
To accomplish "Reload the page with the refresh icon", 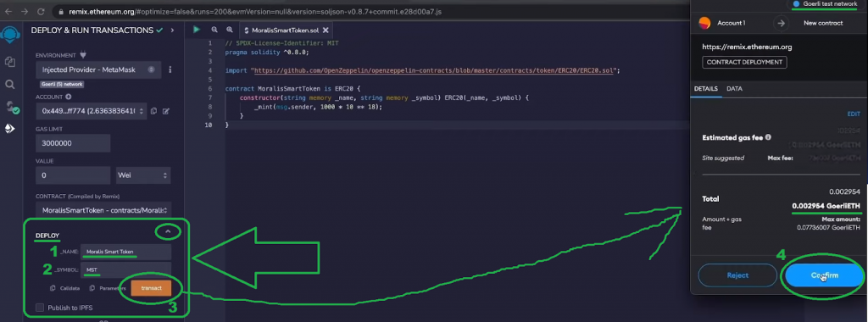I will click(41, 11).
